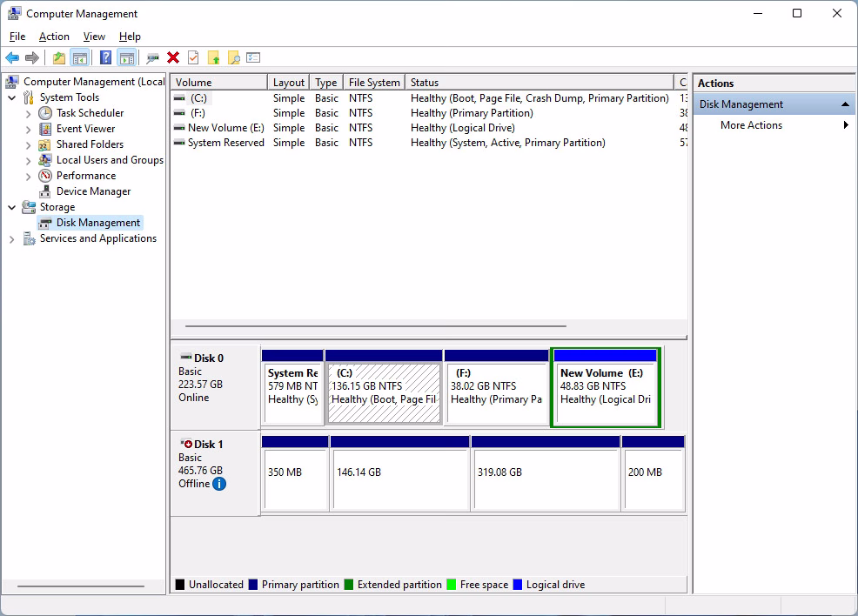
Task: Go up one level using the folder icon
Action: click(58, 57)
